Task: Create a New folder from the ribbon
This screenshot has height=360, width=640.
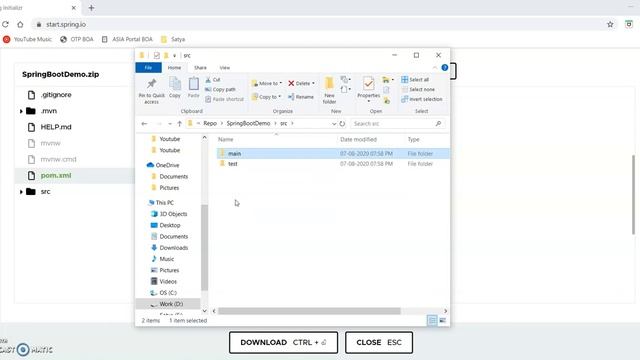Action: click(329, 90)
